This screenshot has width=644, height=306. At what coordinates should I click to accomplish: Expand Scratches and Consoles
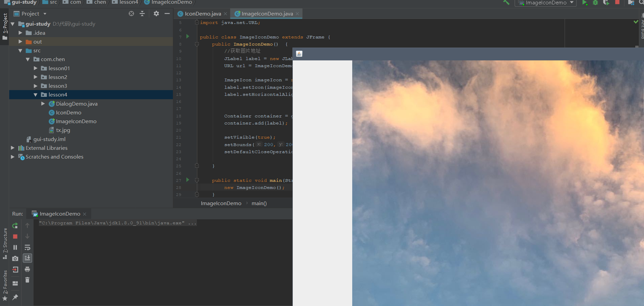click(12, 157)
